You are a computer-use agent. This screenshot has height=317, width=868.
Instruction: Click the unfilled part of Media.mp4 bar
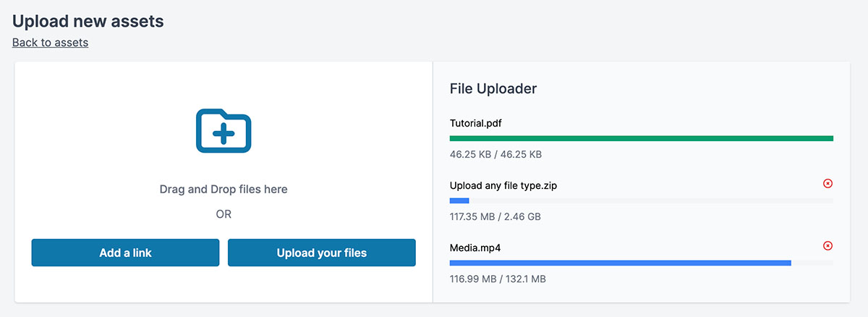tap(812, 263)
